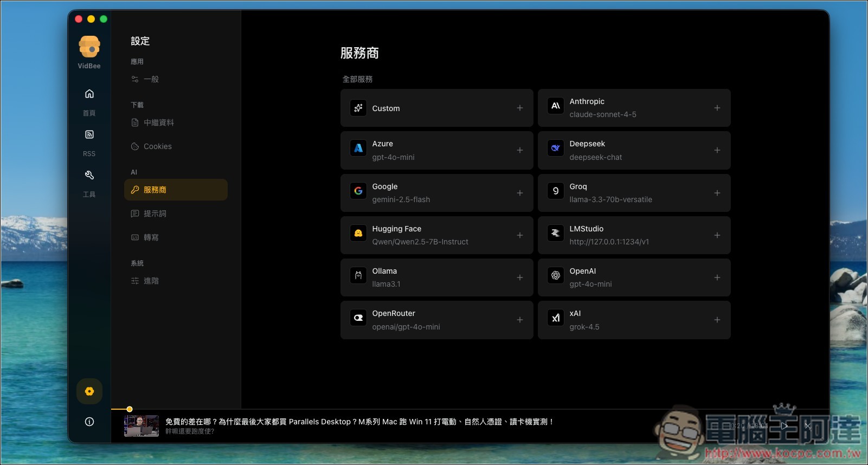Add Anthropic provider using plus button
Screen dimensions: 868x465
[x=717, y=108]
